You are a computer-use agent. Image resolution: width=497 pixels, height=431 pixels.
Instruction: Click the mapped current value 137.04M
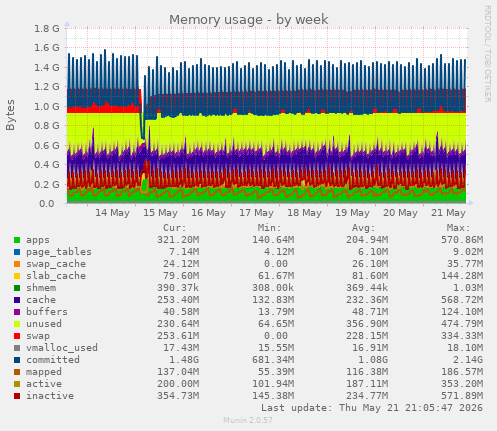pos(178,372)
